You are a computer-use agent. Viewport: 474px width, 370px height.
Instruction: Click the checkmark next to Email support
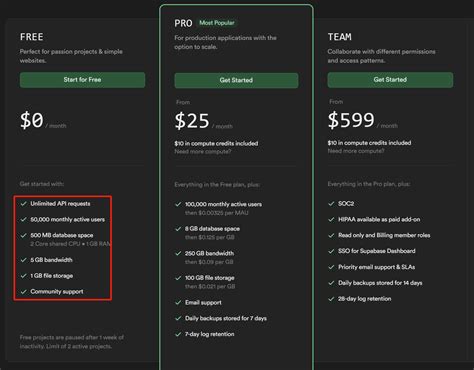(178, 303)
